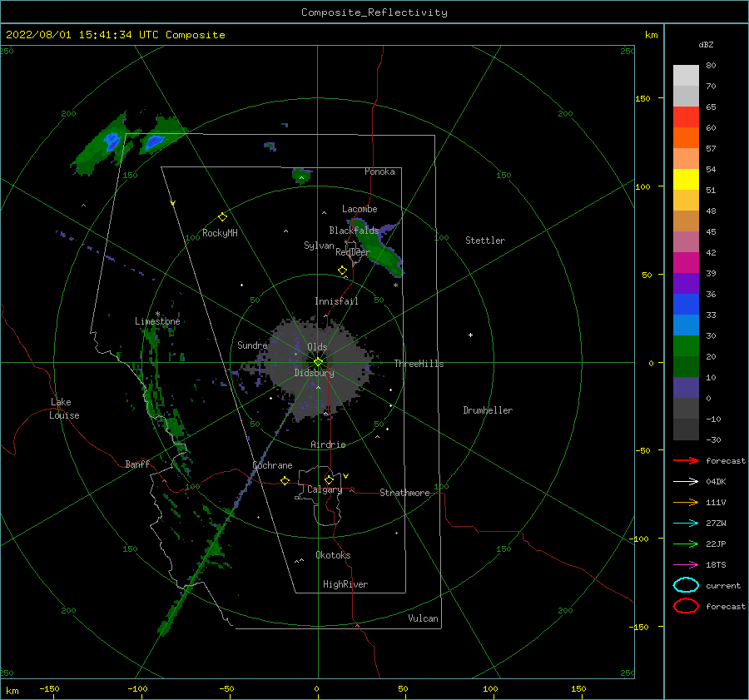Click the Lake Louise label
749x700 pixels.
tap(64, 409)
